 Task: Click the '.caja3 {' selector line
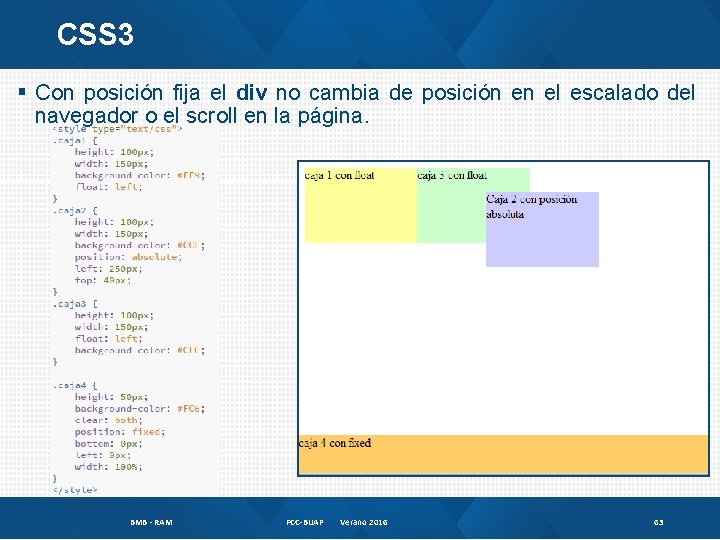click(75, 304)
